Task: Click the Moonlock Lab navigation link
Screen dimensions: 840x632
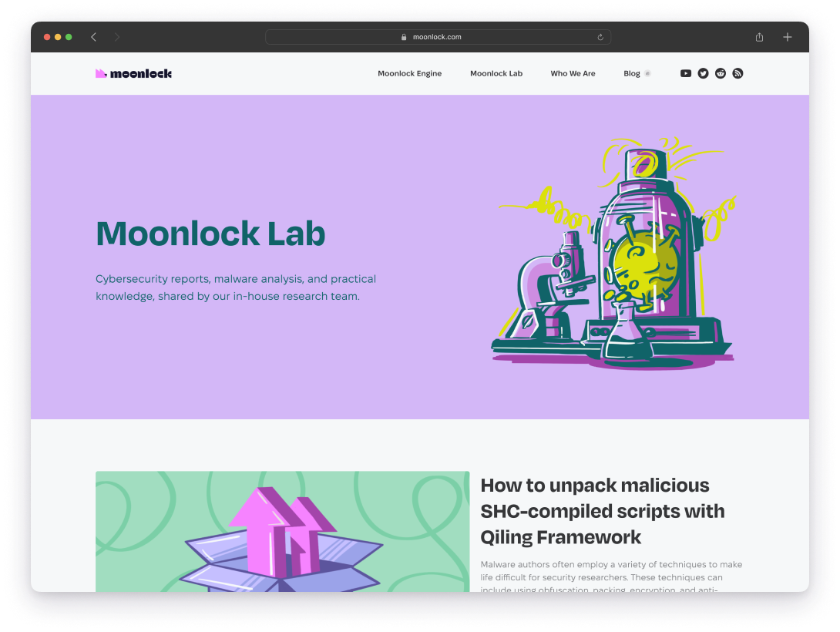Action: (496, 73)
